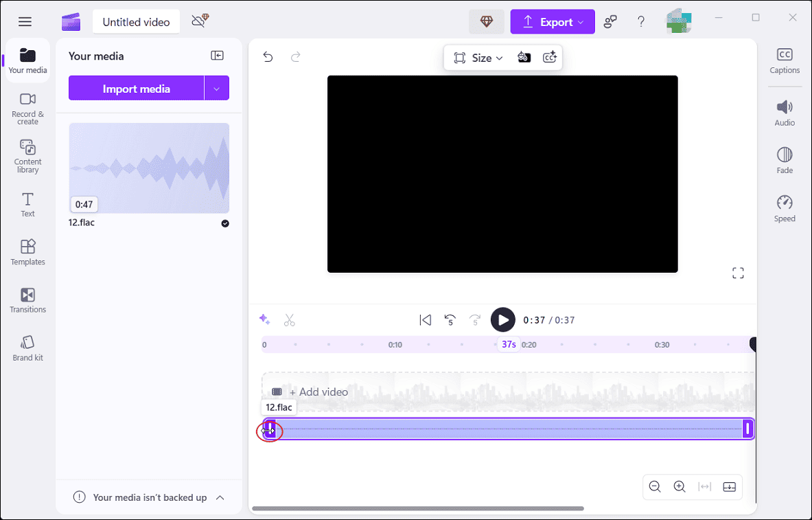Collapse the Your media panel
Image resolution: width=812 pixels, height=520 pixels.
pyautogui.click(x=217, y=56)
